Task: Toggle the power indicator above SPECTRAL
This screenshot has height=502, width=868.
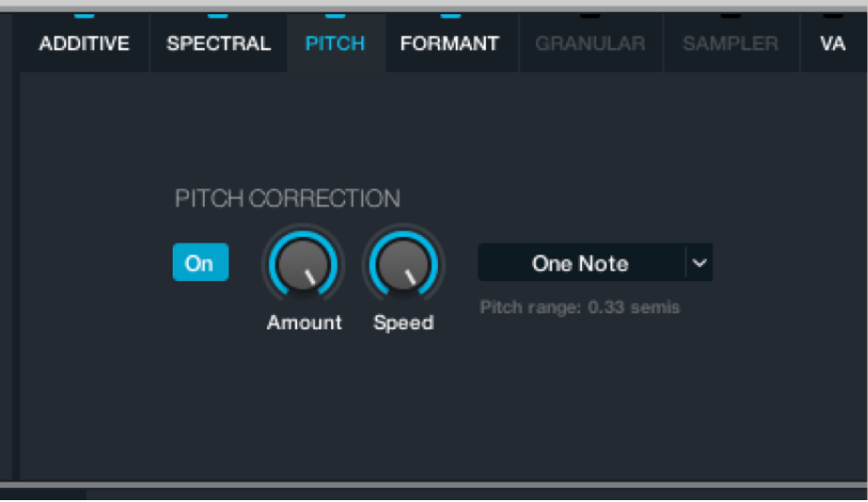Action: pos(218,14)
